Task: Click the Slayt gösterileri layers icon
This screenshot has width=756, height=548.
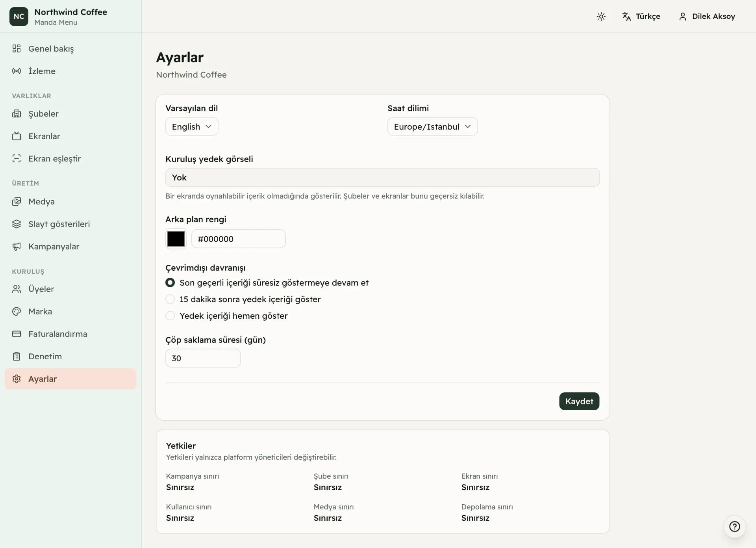Action: pos(16,224)
